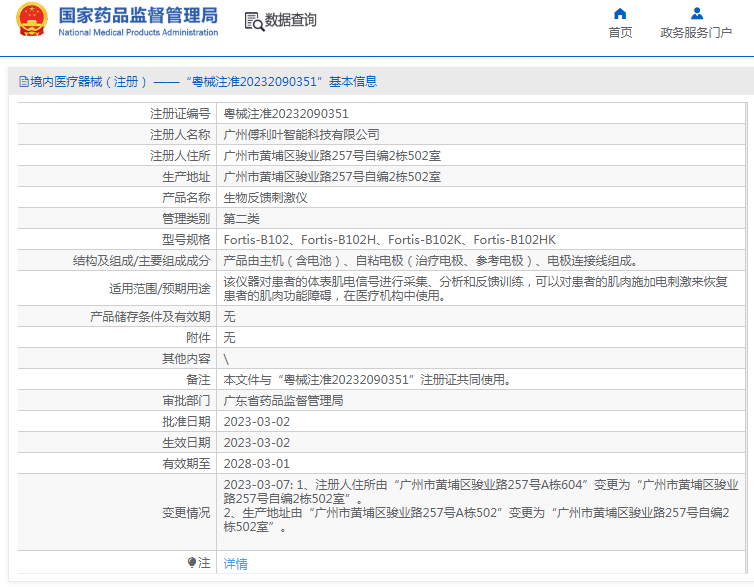Select product name 生物反馈刺激仪

click(265, 198)
